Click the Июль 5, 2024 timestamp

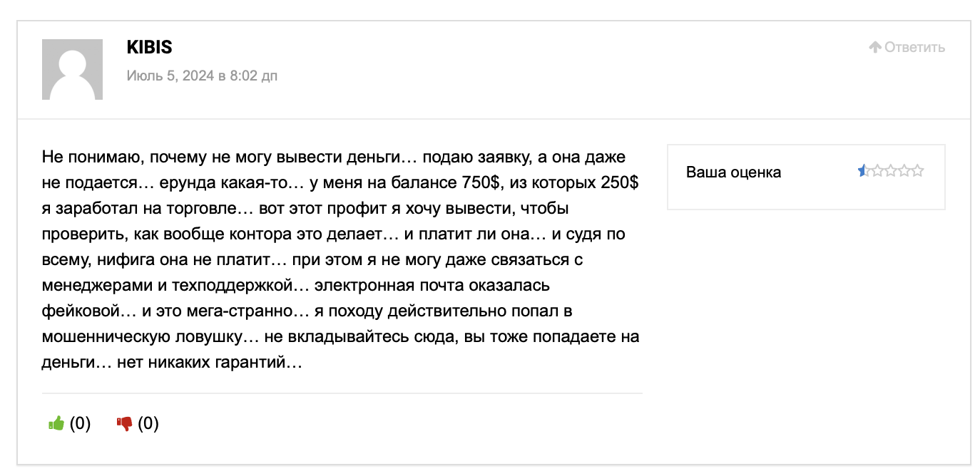point(202,76)
